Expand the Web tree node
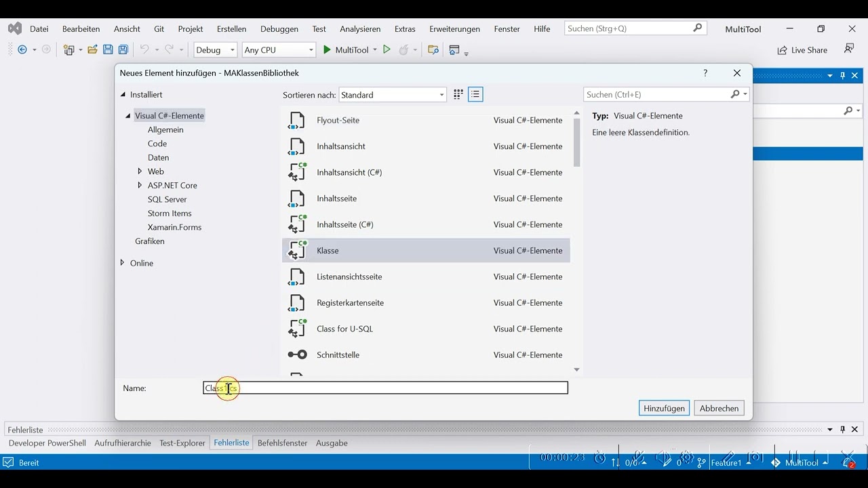The height and width of the screenshot is (488, 868). coord(140,171)
